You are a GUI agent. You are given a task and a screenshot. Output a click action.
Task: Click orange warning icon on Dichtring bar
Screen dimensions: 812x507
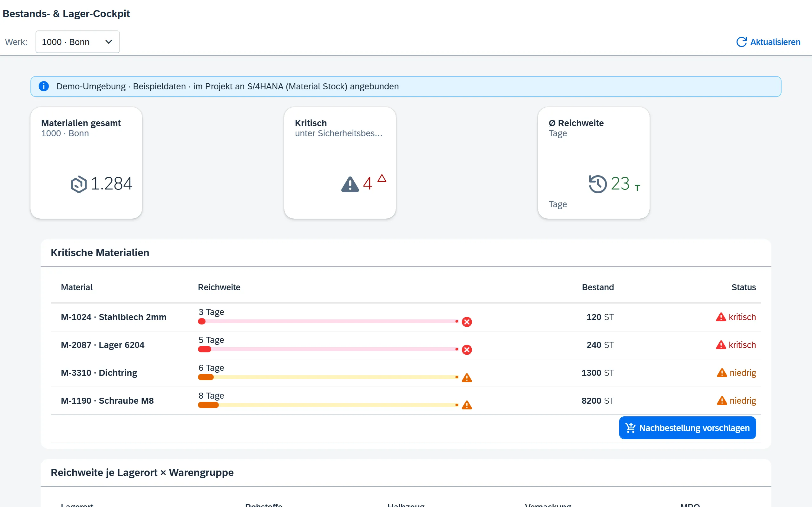467,378
